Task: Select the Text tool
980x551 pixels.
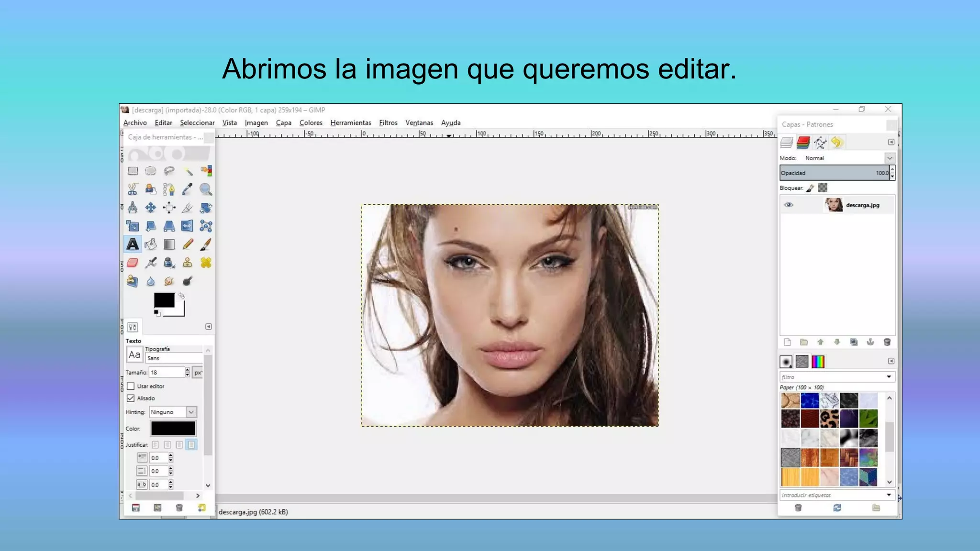Action: pos(133,244)
